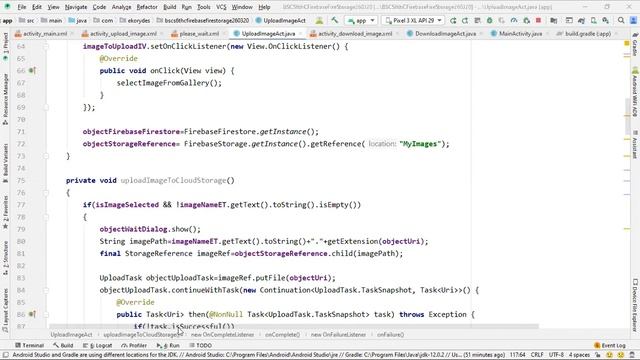Toggle the Layout Captures side panel
This screenshot has height=360, width=640.
click(x=5, y=309)
